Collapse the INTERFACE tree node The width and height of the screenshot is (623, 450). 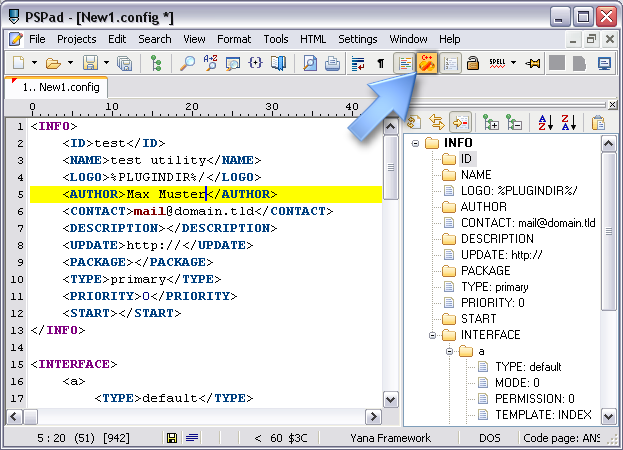point(432,335)
